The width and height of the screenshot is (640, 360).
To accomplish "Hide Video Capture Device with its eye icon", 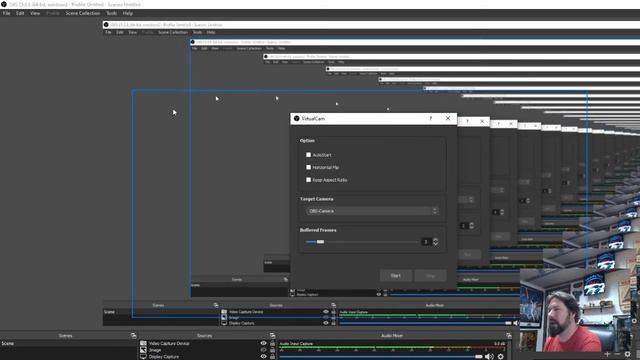I will (263, 344).
